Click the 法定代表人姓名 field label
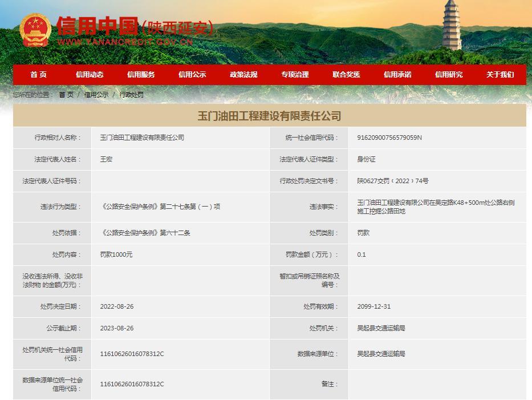Screen dimensions: 532x400 (x=58, y=159)
